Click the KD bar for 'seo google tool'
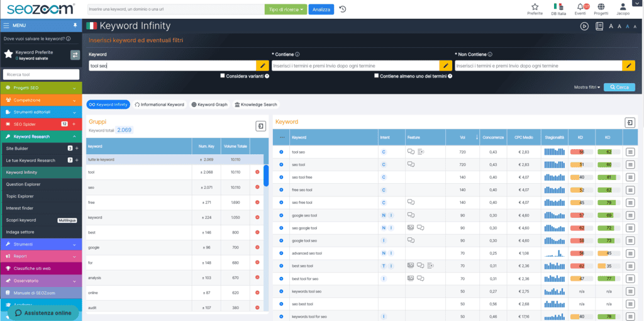Image resolution: width=644 pixels, height=321 pixels. point(582,228)
